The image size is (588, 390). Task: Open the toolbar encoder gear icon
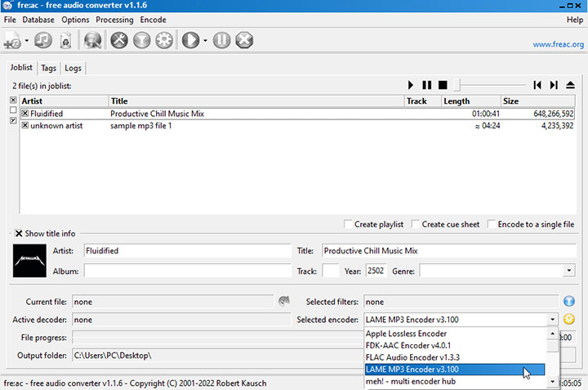point(164,40)
